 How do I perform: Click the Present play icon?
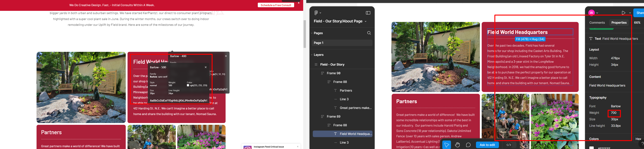tap(624, 13)
